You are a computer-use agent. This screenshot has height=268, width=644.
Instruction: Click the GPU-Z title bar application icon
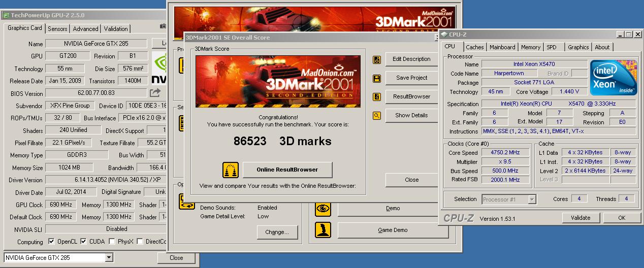(x=6, y=15)
